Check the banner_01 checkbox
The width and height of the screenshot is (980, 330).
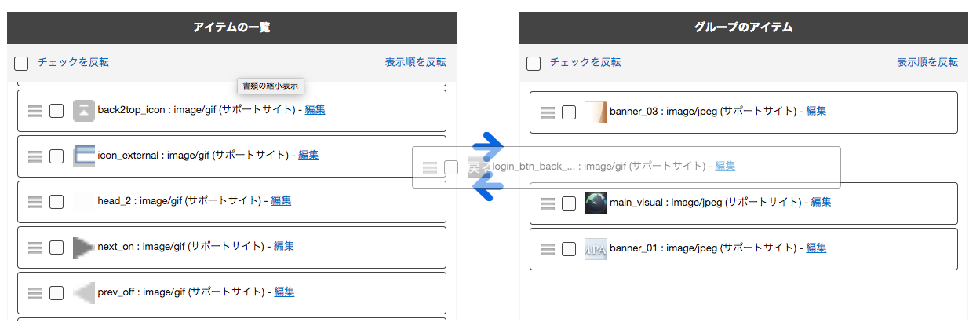[x=569, y=249]
